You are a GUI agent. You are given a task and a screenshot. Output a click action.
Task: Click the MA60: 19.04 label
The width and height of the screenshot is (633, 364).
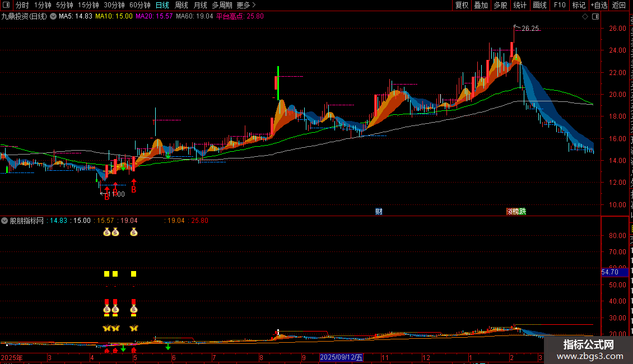[x=194, y=16]
